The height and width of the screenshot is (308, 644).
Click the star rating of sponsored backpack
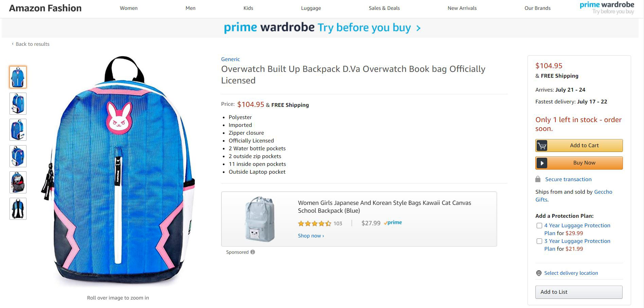(x=315, y=223)
